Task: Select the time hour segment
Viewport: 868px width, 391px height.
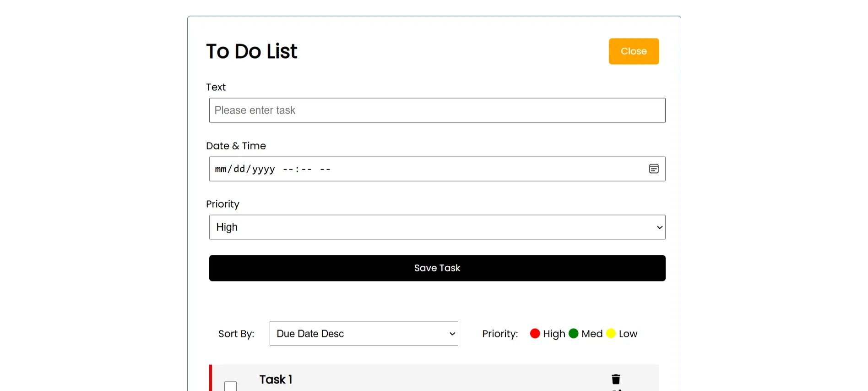Action: [288, 169]
